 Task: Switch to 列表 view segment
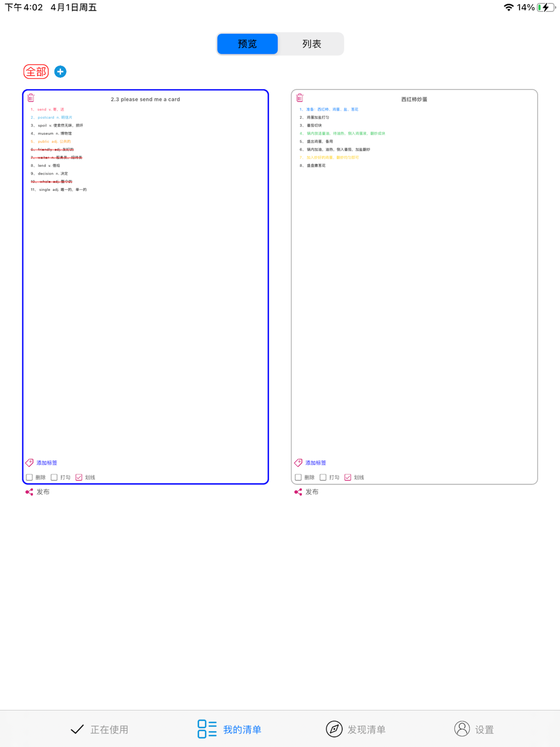[311, 44]
